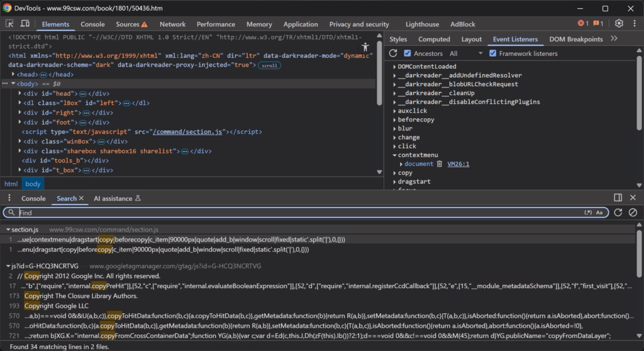
Task: Toggle the Ancestors checkbox
Action: click(407, 53)
